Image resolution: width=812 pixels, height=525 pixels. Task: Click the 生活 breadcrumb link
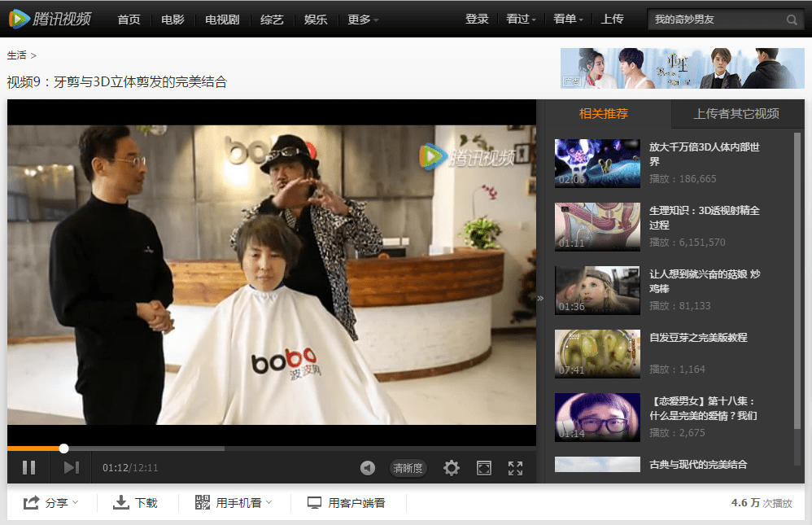click(x=16, y=55)
